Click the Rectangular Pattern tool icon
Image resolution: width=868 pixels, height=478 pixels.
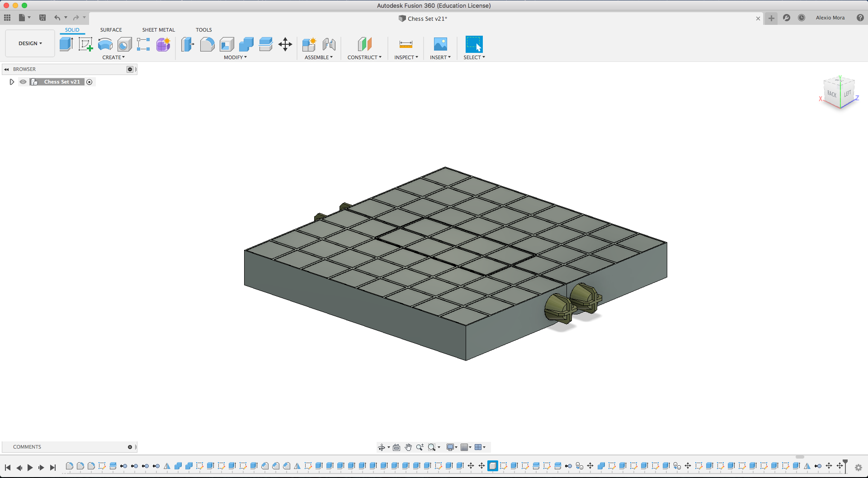[143, 44]
